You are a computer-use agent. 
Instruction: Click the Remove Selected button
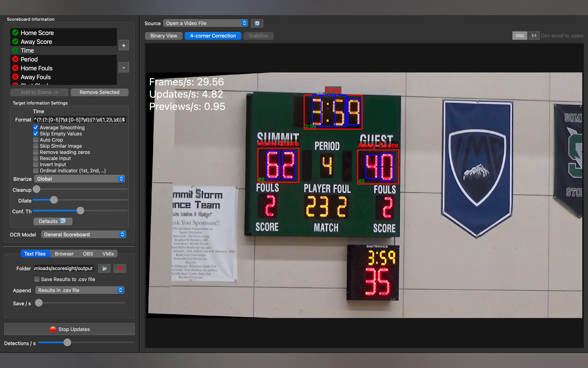(99, 92)
